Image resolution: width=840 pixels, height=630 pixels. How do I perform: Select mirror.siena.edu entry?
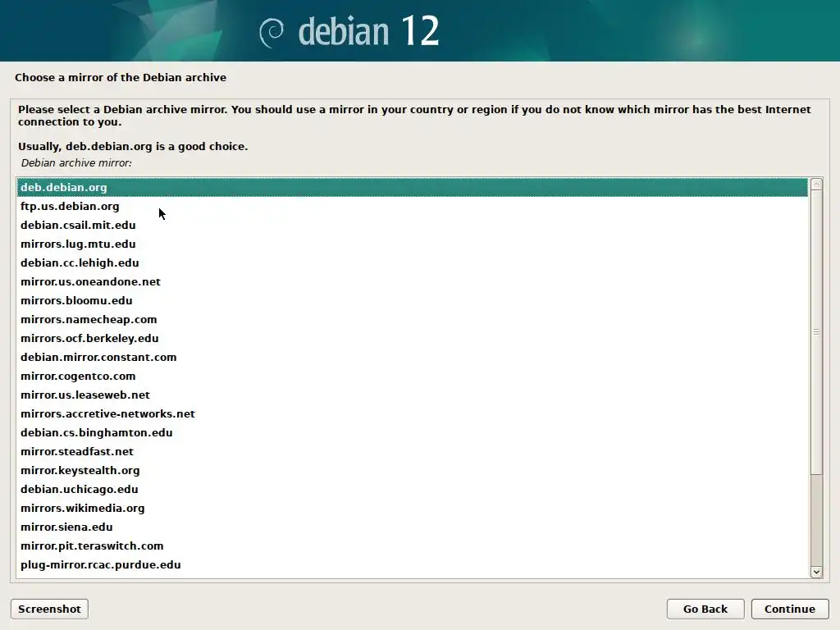point(412,527)
